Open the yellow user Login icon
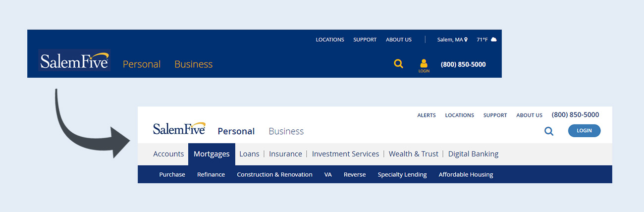 click(x=424, y=65)
